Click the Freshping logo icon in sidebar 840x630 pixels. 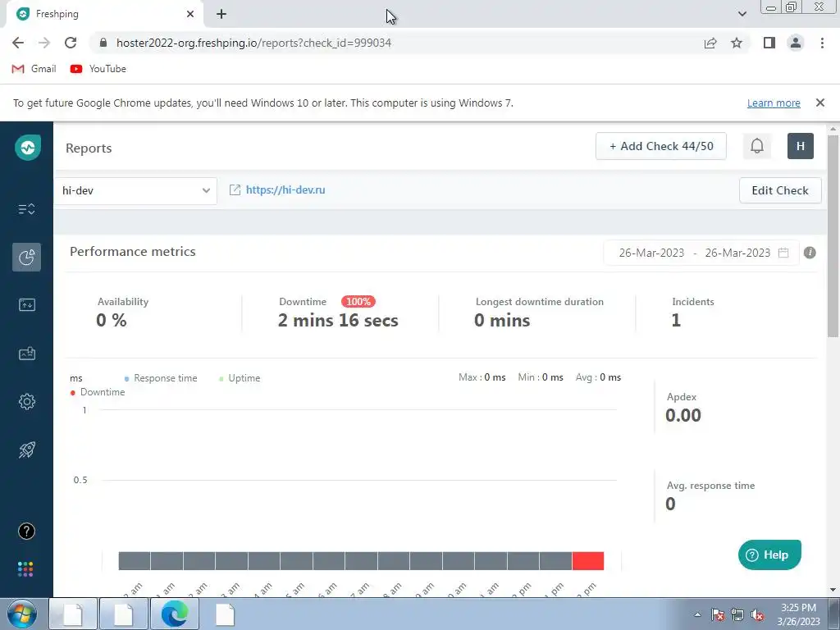click(x=27, y=148)
